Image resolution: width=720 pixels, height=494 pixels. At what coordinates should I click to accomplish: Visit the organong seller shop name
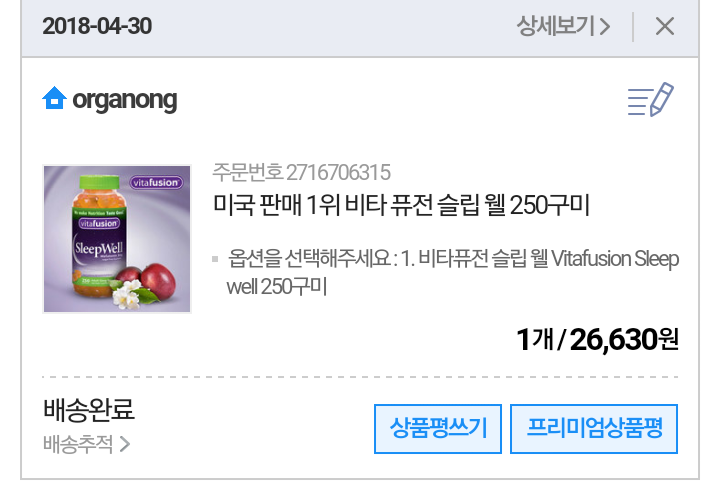(125, 100)
